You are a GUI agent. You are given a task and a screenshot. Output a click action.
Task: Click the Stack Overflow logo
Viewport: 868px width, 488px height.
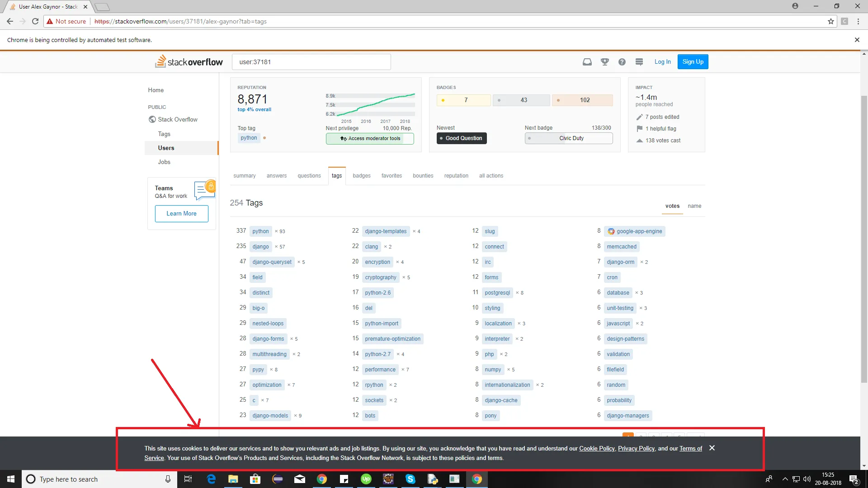[189, 62]
